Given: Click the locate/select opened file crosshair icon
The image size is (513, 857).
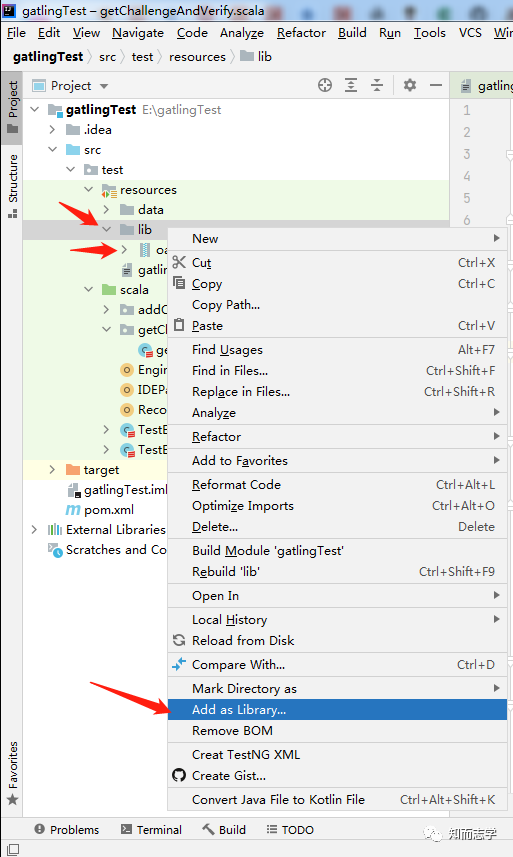Looking at the screenshot, I should tap(325, 85).
